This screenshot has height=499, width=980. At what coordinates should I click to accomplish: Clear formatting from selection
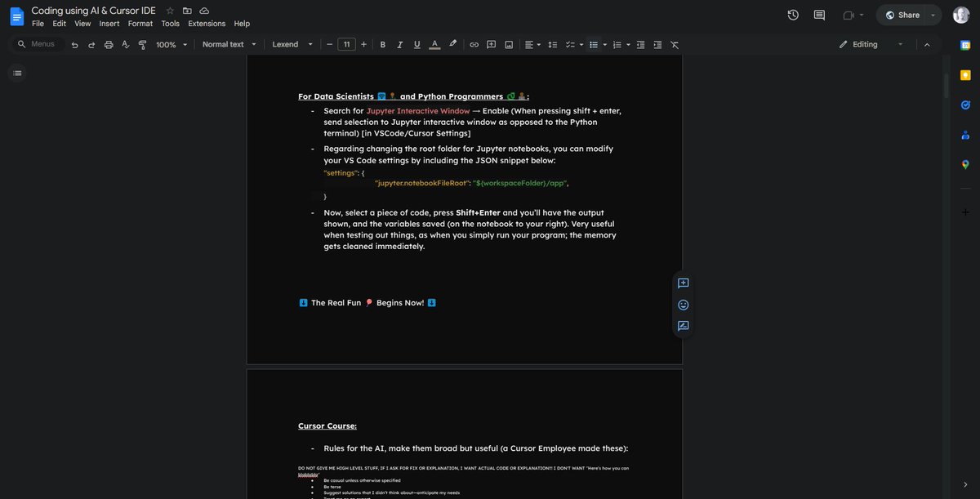click(x=675, y=44)
